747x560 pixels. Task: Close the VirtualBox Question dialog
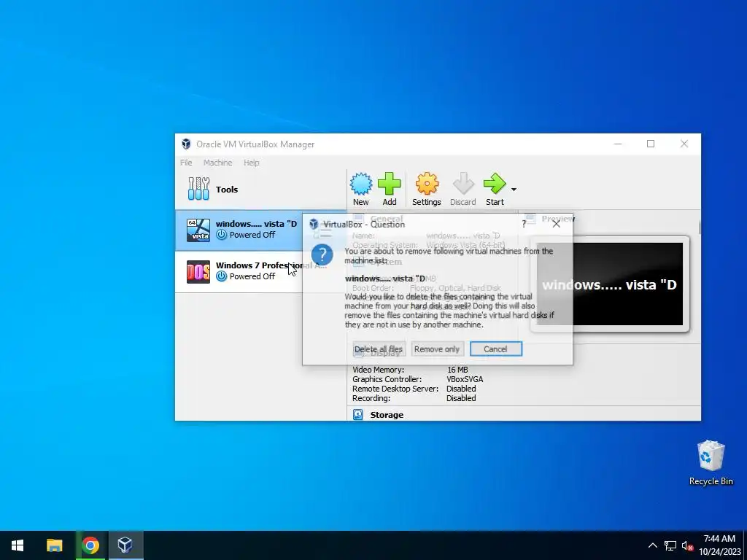(x=556, y=225)
